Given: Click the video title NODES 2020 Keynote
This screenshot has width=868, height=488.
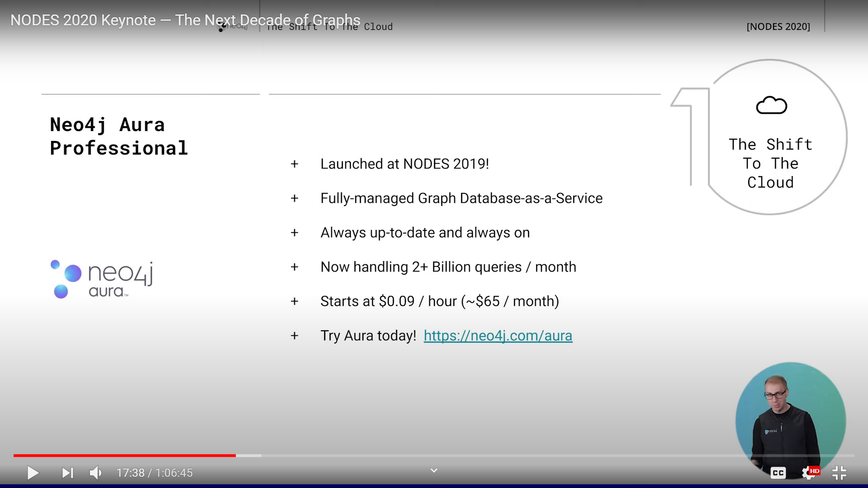Looking at the screenshot, I should click(x=185, y=20).
